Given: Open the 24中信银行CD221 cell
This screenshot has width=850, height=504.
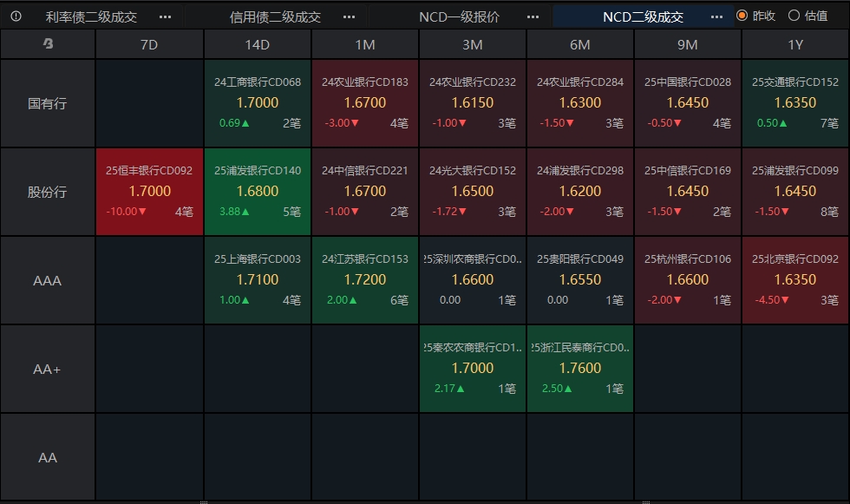Looking at the screenshot, I should 365,192.
